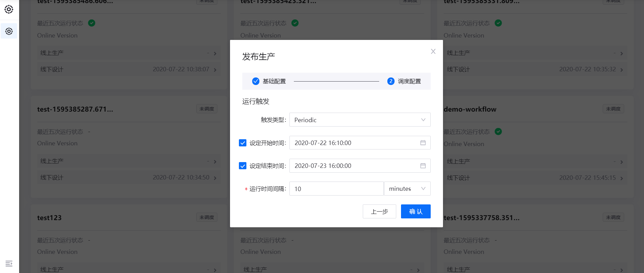Expand 线上生产 row in test-1595385287.671 card
644x273 pixels.
coord(129,161)
